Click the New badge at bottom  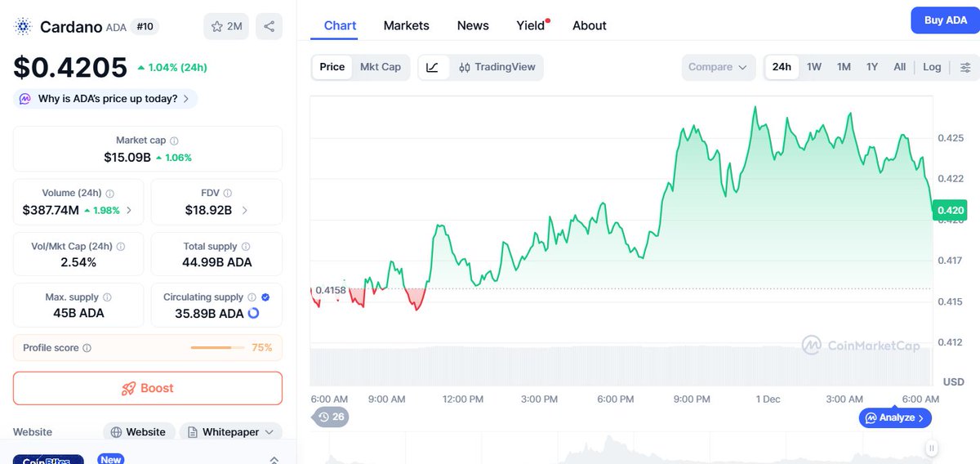coord(111,459)
